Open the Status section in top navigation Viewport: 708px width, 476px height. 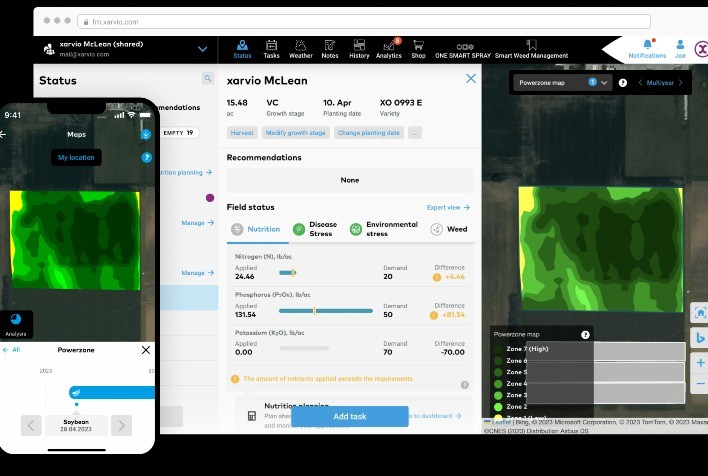click(x=242, y=49)
